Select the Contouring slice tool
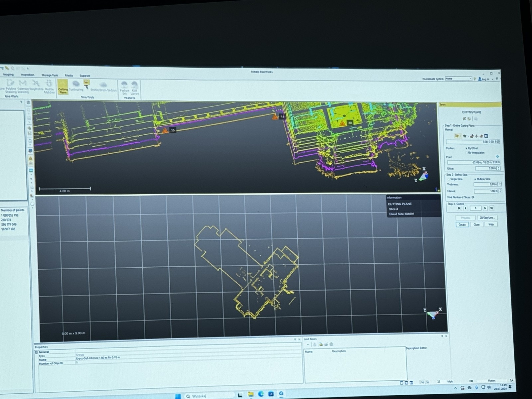This screenshot has width=532, height=399. tap(76, 86)
